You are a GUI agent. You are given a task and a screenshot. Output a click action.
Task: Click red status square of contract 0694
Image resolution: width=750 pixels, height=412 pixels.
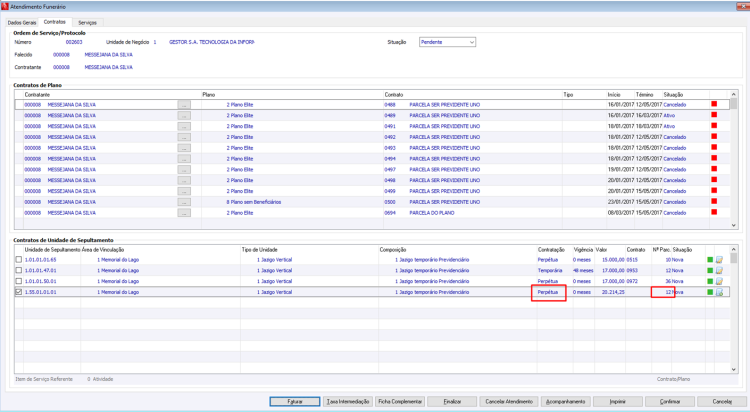(714, 212)
